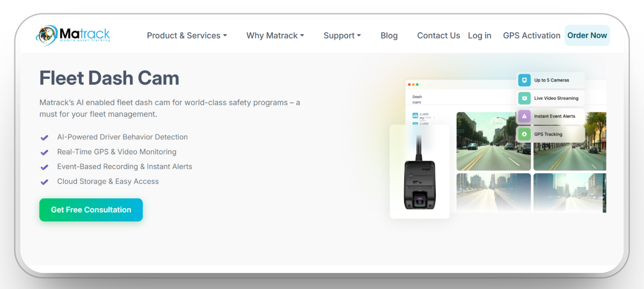The width and height of the screenshot is (644, 289).
Task: Click the Dash cam title in mockup
Action: 417,99
